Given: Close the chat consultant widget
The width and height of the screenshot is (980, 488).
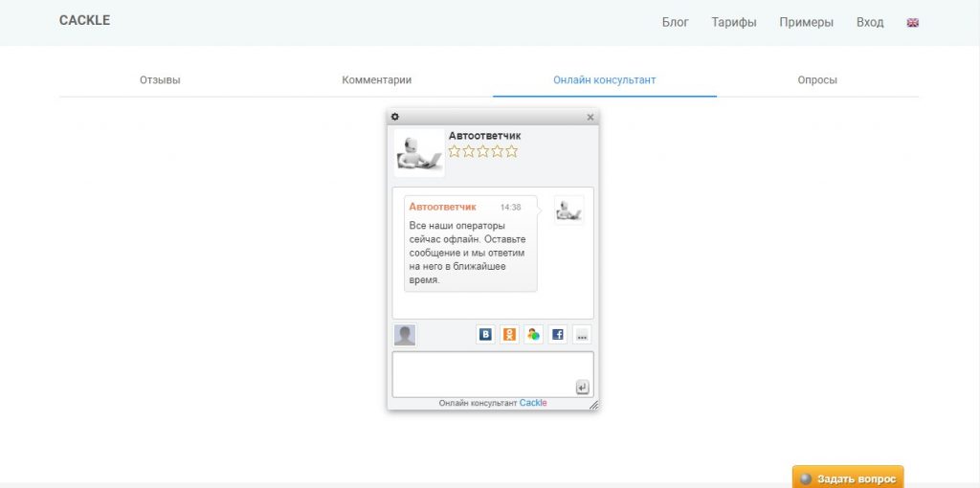Looking at the screenshot, I should [x=590, y=118].
